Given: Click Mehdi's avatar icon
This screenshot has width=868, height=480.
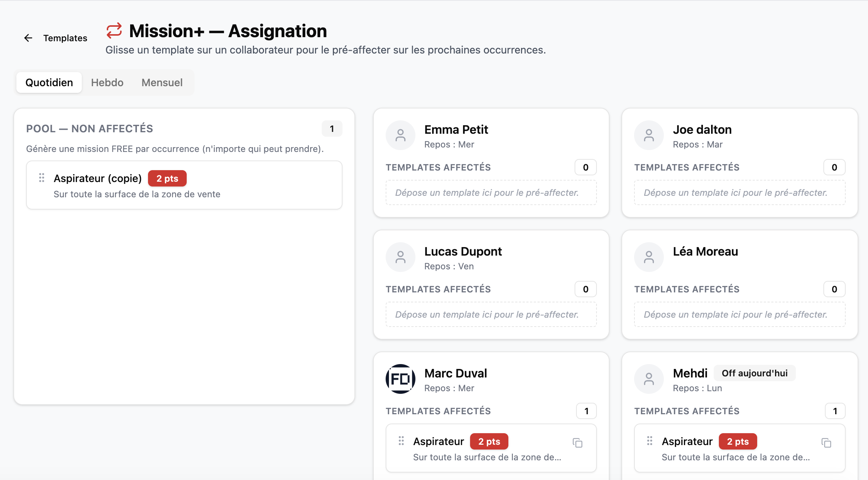Looking at the screenshot, I should 649,379.
